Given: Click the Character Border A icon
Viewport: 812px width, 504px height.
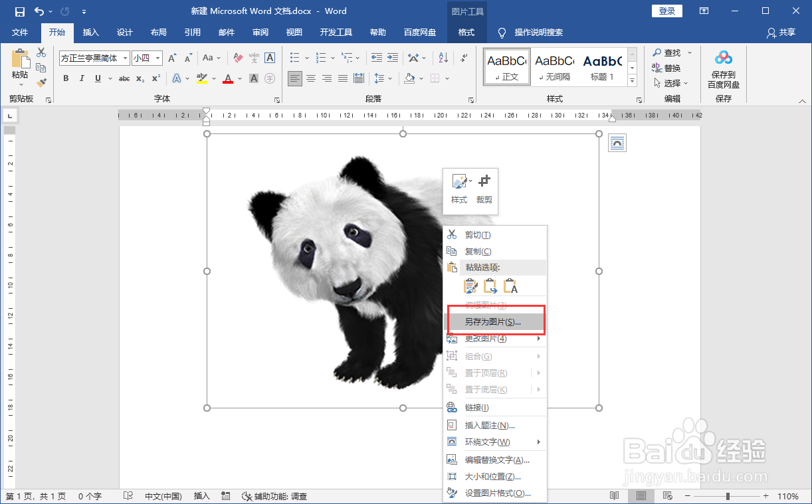Looking at the screenshot, I should 270,58.
